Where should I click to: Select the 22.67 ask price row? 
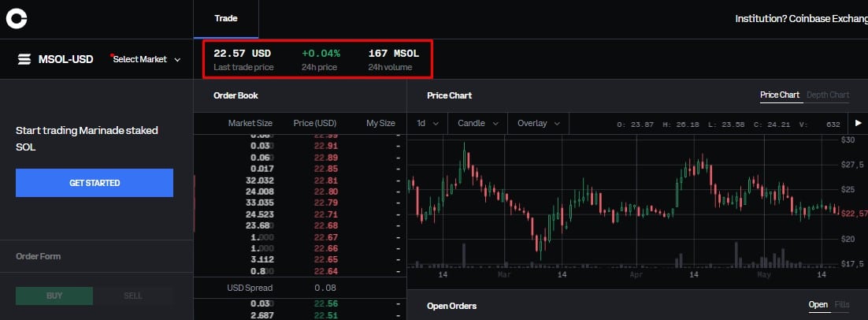tap(299, 237)
